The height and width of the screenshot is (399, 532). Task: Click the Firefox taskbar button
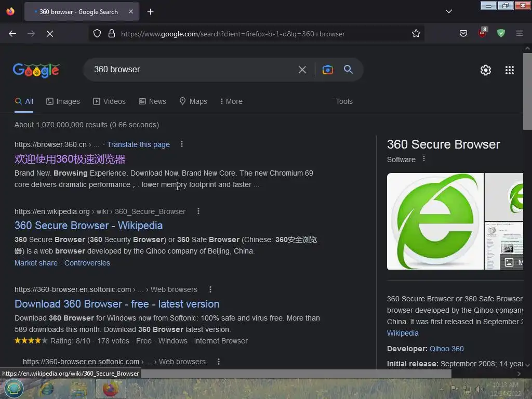click(110, 389)
